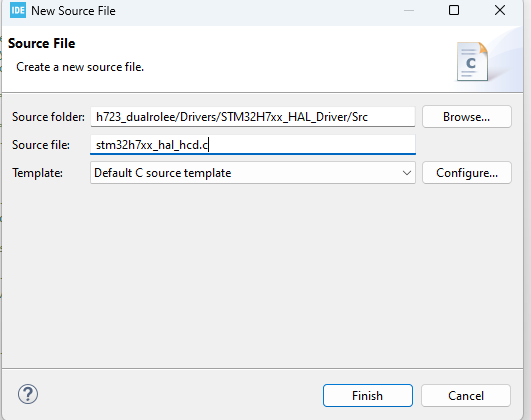Cancel the new source file dialog
Image resolution: width=531 pixels, height=420 pixels.
tap(466, 395)
